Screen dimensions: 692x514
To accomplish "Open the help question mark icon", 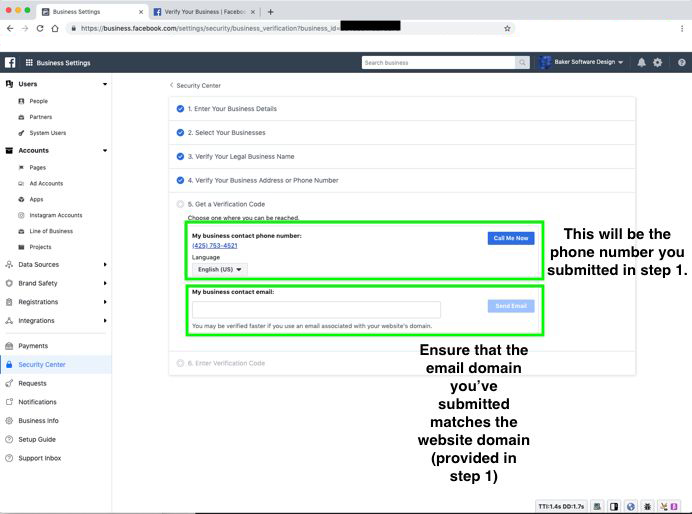I will [682, 63].
